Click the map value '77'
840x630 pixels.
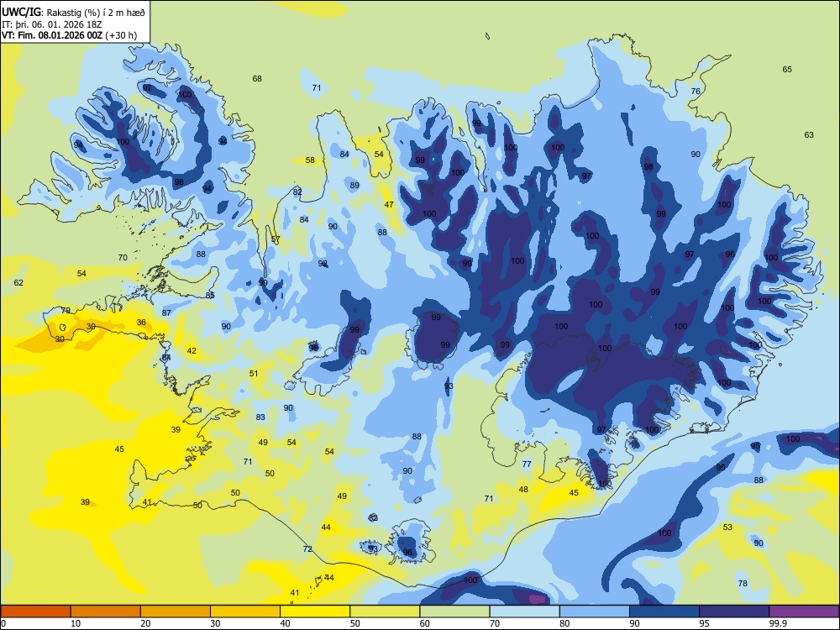[527, 464]
